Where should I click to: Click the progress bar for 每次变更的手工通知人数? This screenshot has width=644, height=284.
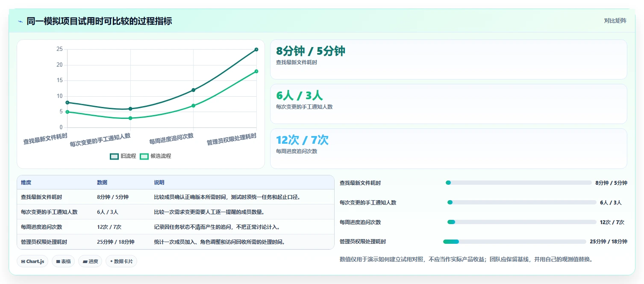(522, 202)
